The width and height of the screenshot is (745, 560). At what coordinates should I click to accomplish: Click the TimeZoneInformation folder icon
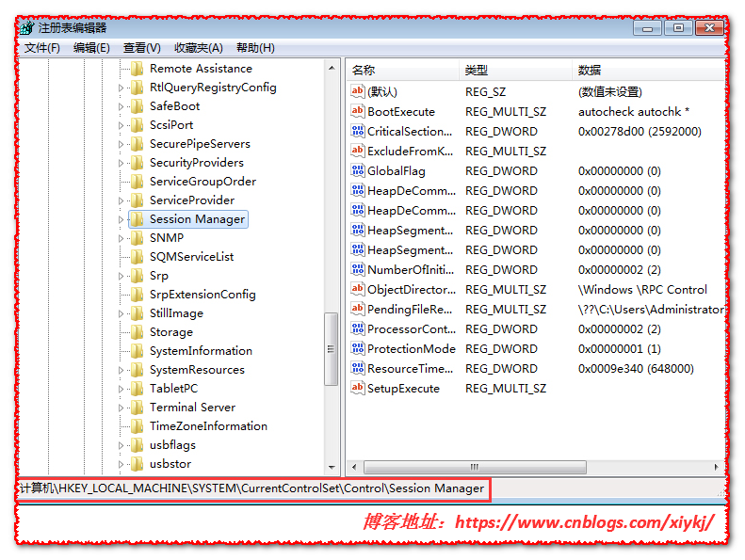[137, 426]
